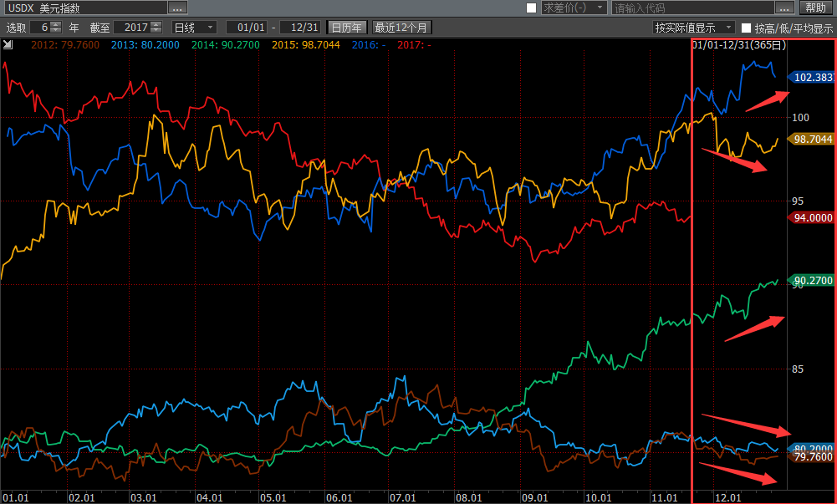
Task: Increase the 截至 year 2017 with the up arrow
Action: click(x=156, y=24)
